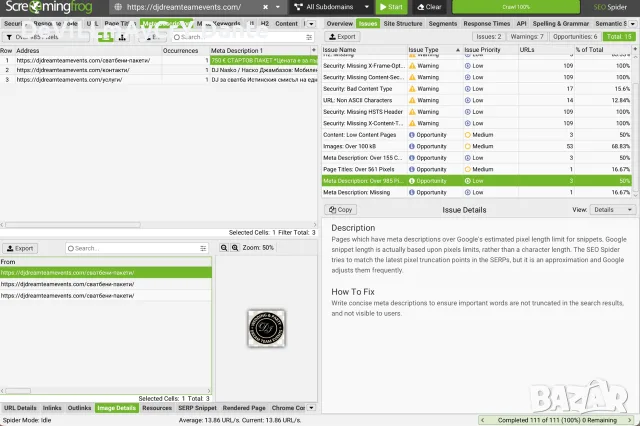
Task: Click the lower panel Search field
Action: (x=137, y=248)
